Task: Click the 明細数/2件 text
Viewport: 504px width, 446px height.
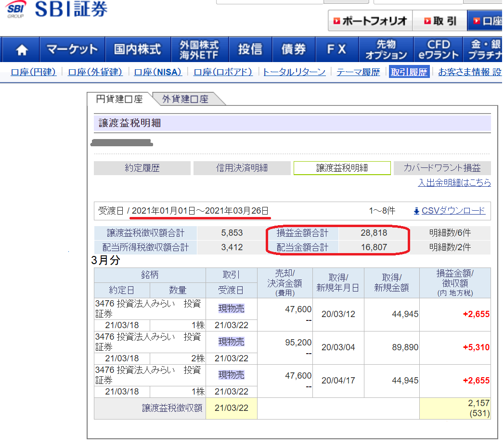Action: coord(450,247)
